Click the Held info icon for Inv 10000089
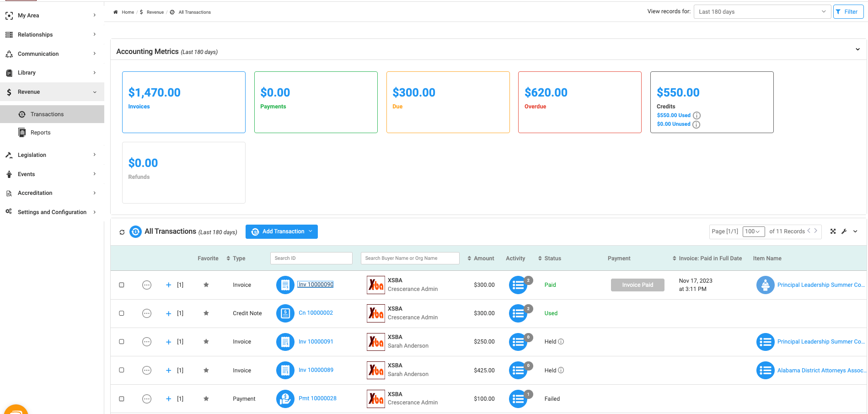The height and width of the screenshot is (414, 868). tap(561, 370)
